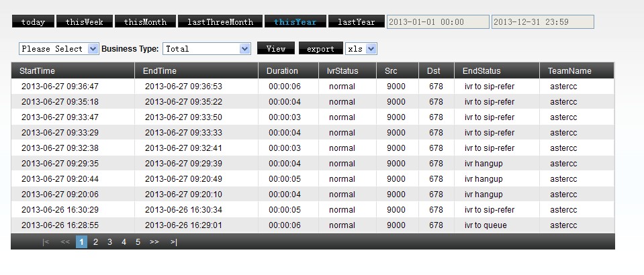The width and height of the screenshot is (644, 275).
Task: Sort by the EndStatus column header
Action: pyautogui.click(x=481, y=71)
